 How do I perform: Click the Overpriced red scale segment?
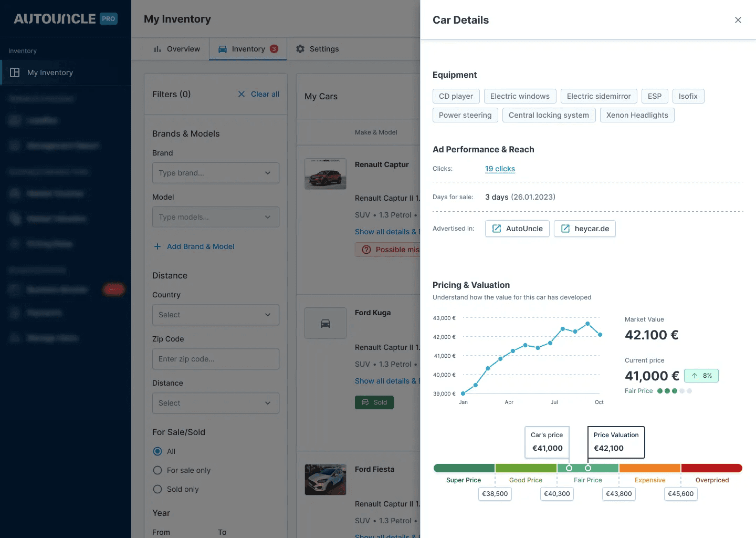point(712,468)
